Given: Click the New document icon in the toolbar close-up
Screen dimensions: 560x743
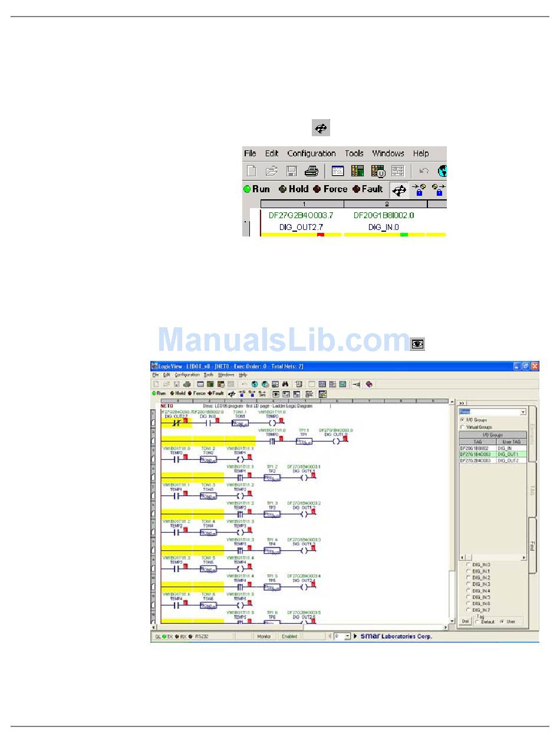Looking at the screenshot, I should coord(252,172).
